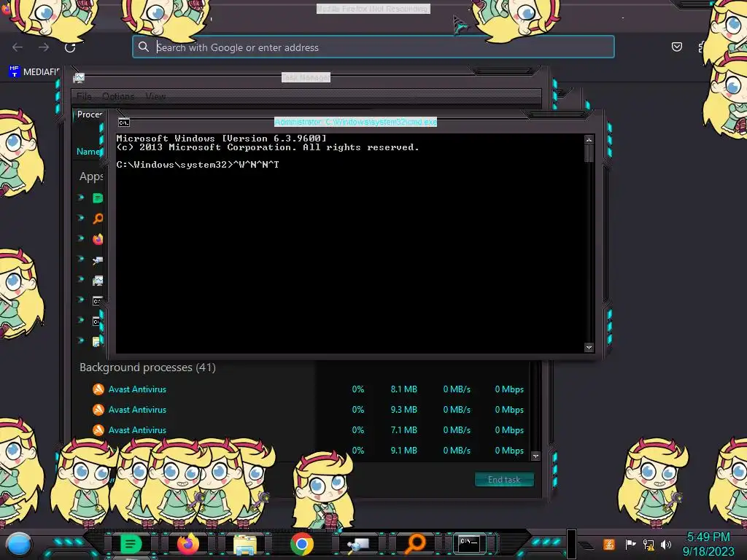The width and height of the screenshot is (747, 560).
Task: Open the green chat app on the taskbar
Action: 131,544
